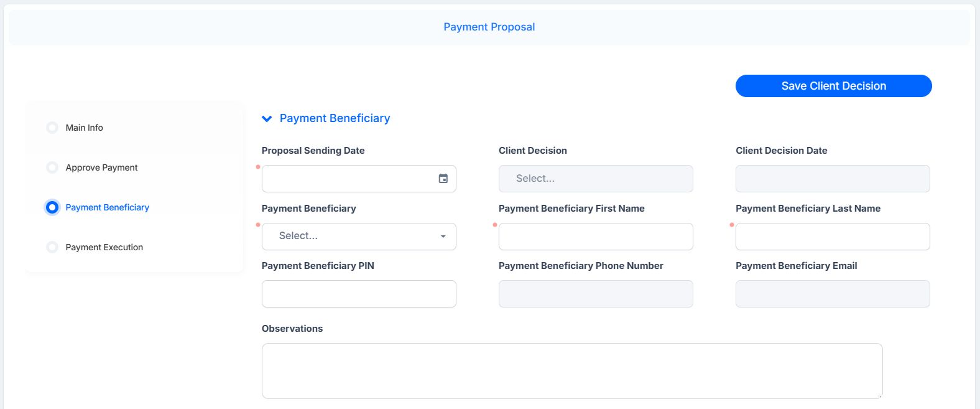
Task: Click the Payment Proposal header title
Action: tap(489, 27)
